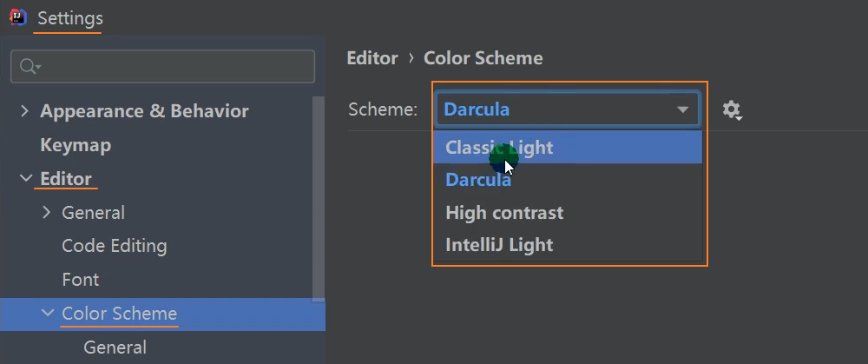Select Color Scheme in settings tree
The height and width of the screenshot is (364, 868).
(119, 314)
